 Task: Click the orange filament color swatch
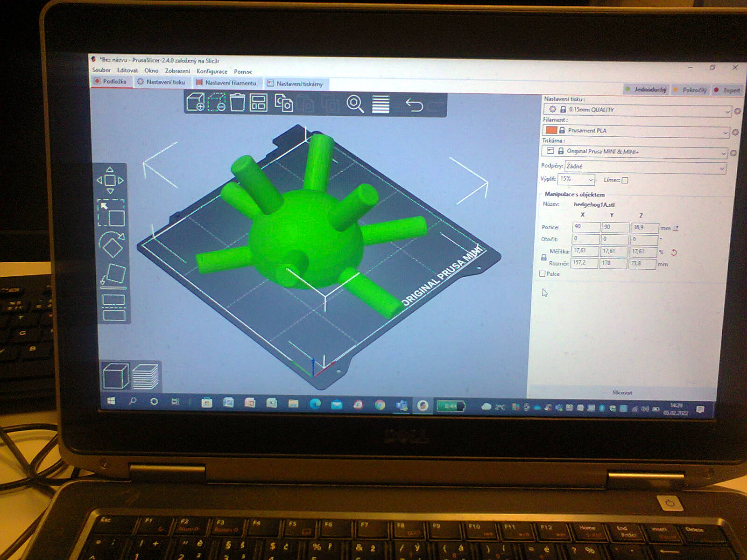(x=551, y=130)
